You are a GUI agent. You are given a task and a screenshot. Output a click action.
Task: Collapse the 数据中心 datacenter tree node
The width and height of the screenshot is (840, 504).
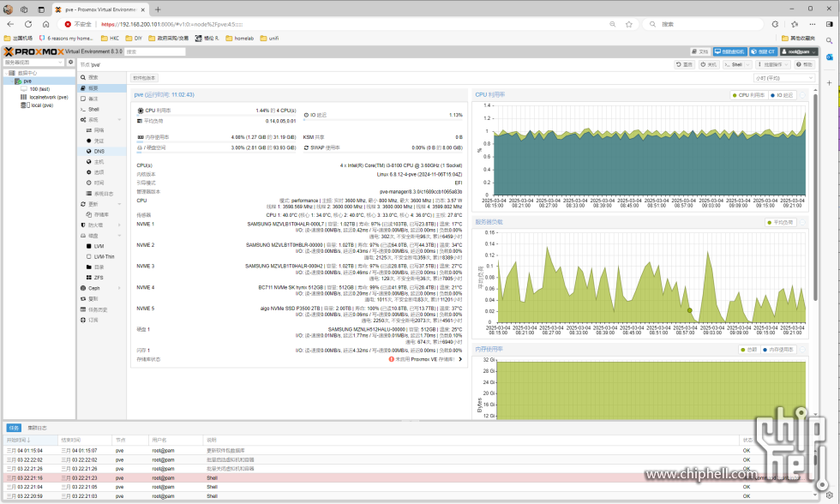[x=7, y=73]
